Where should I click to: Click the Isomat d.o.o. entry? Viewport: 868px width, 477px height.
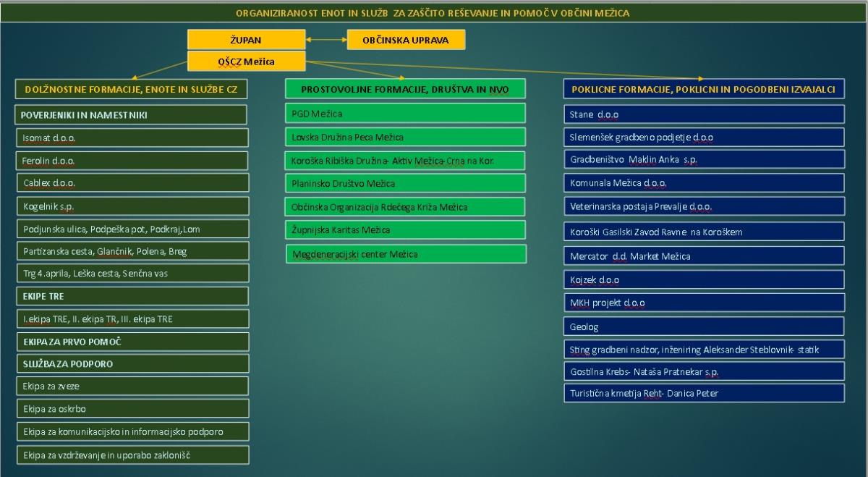click(132, 138)
